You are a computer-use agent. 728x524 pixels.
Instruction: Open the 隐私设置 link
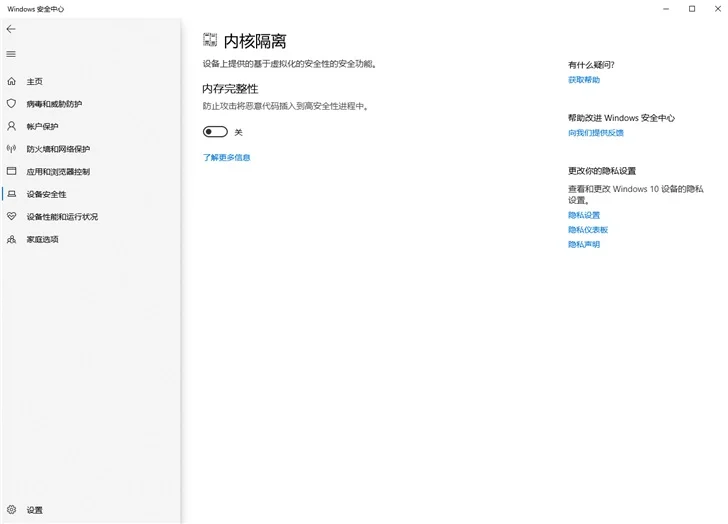tap(584, 215)
